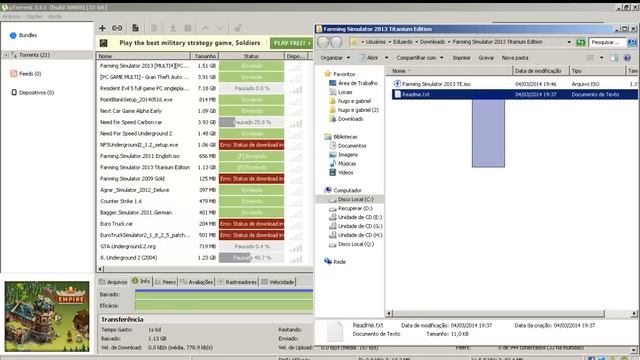
Task: Click the PLAY FREE! ad button
Action: tap(291, 43)
